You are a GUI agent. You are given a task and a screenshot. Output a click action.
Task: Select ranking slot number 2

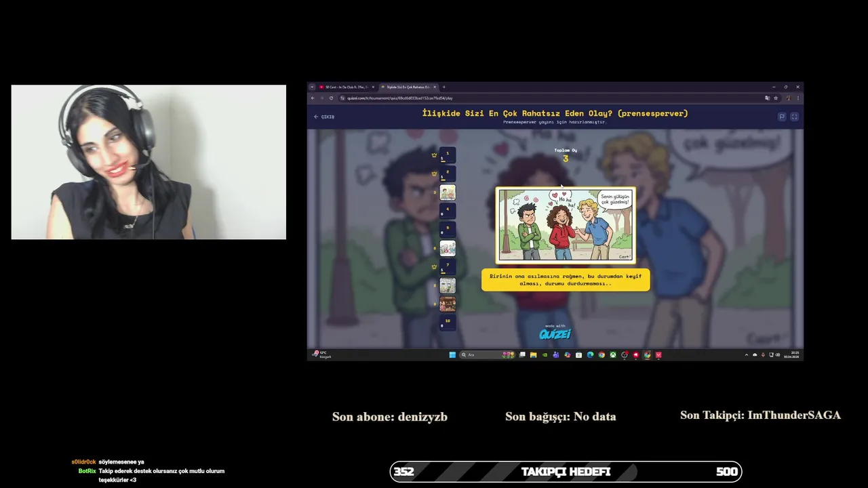[448, 174]
